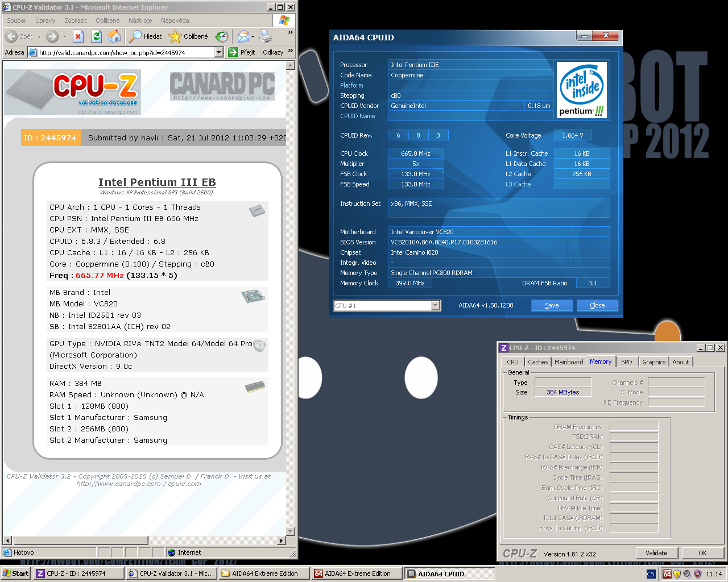
Task: Click the CPU-Z window title Z icon
Action: tap(503, 348)
